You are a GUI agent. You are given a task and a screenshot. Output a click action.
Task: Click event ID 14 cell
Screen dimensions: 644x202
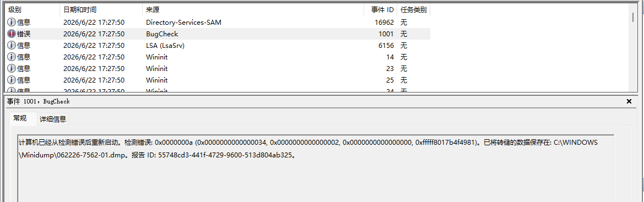tap(390, 57)
